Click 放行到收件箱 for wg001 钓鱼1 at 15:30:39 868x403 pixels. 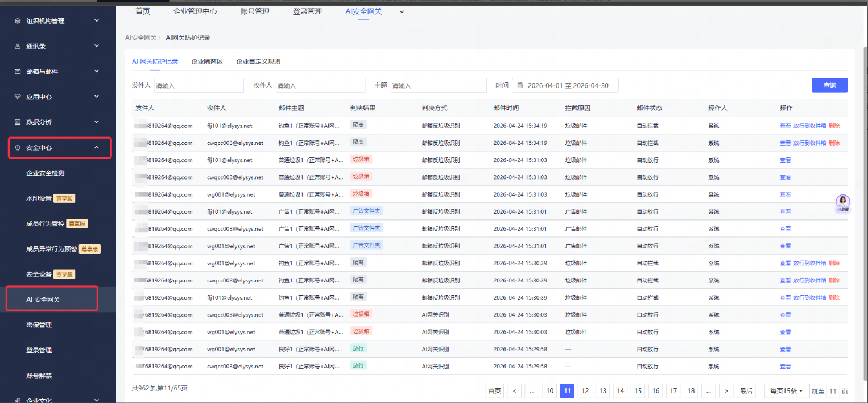pyautogui.click(x=809, y=263)
